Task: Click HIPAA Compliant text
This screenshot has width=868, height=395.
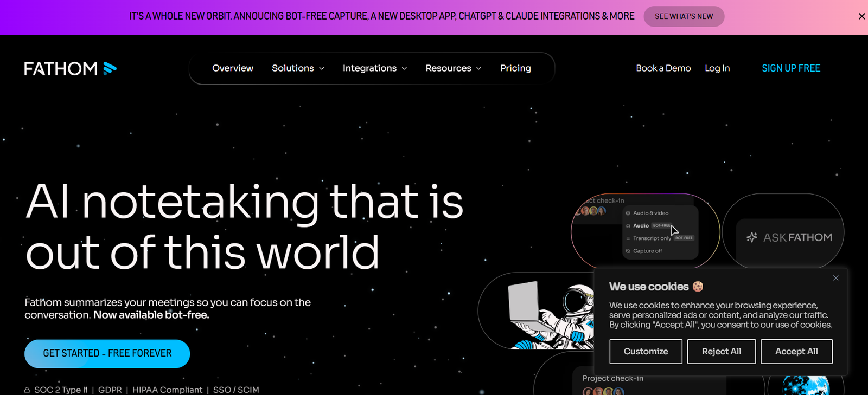Action: click(167, 390)
